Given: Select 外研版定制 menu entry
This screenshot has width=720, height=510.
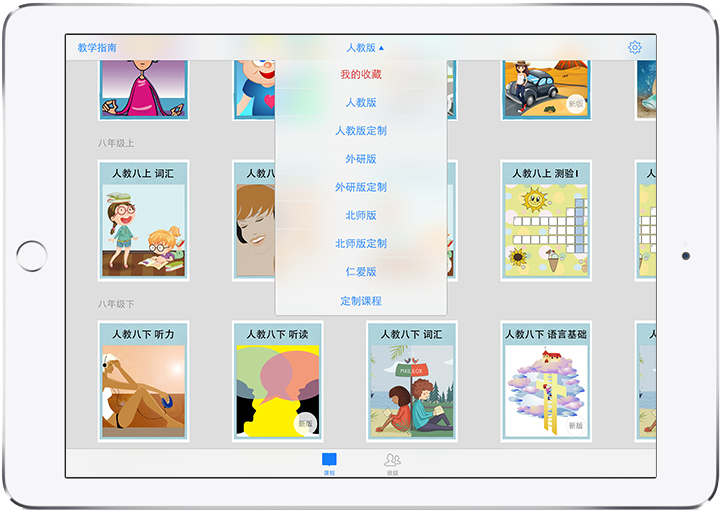Looking at the screenshot, I should (x=361, y=187).
